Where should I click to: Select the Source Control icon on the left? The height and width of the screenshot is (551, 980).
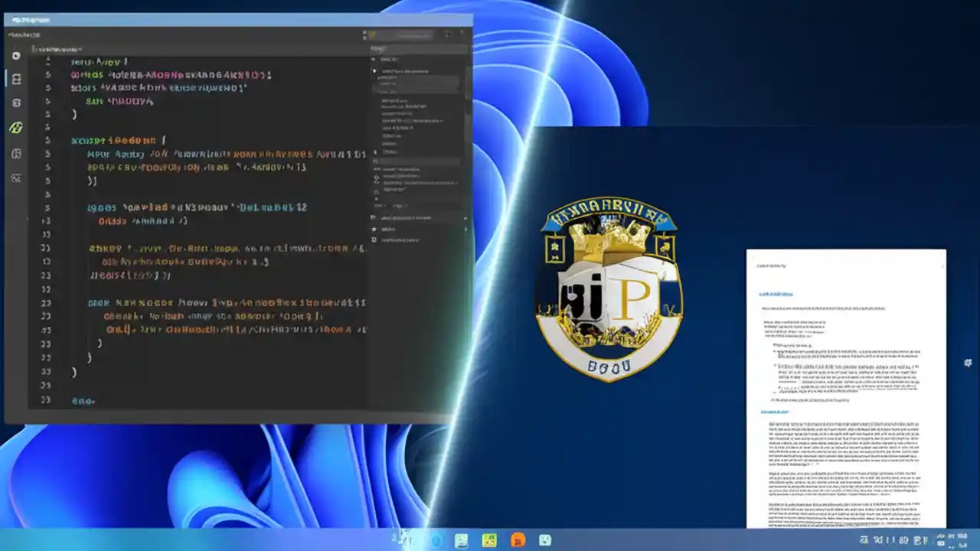[x=15, y=103]
